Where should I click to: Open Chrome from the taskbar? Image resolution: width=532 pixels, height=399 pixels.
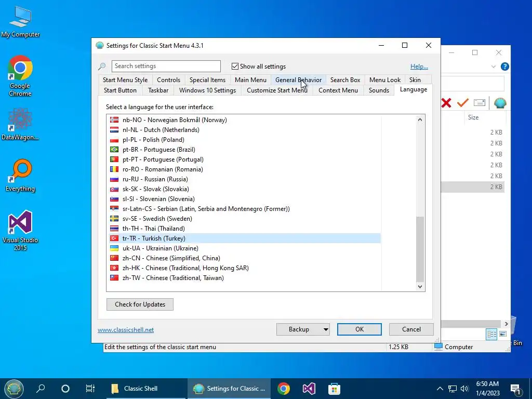[284, 389]
